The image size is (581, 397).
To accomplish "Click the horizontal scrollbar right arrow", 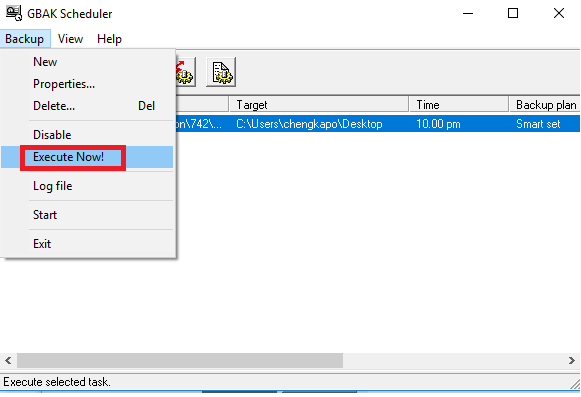I will point(572,360).
